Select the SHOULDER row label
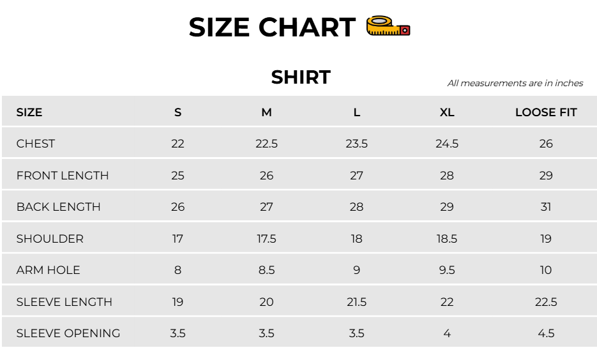 pyautogui.click(x=50, y=239)
